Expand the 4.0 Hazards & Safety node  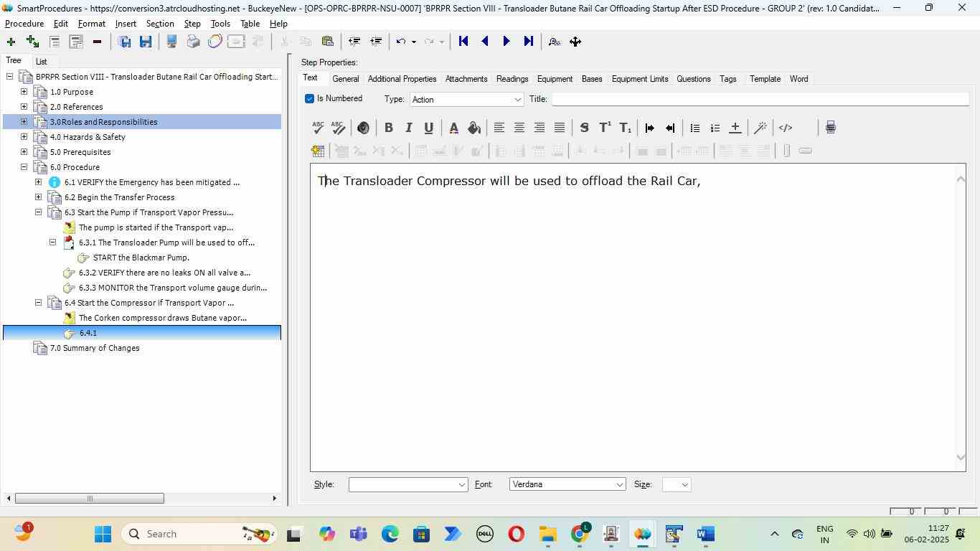pos(24,137)
